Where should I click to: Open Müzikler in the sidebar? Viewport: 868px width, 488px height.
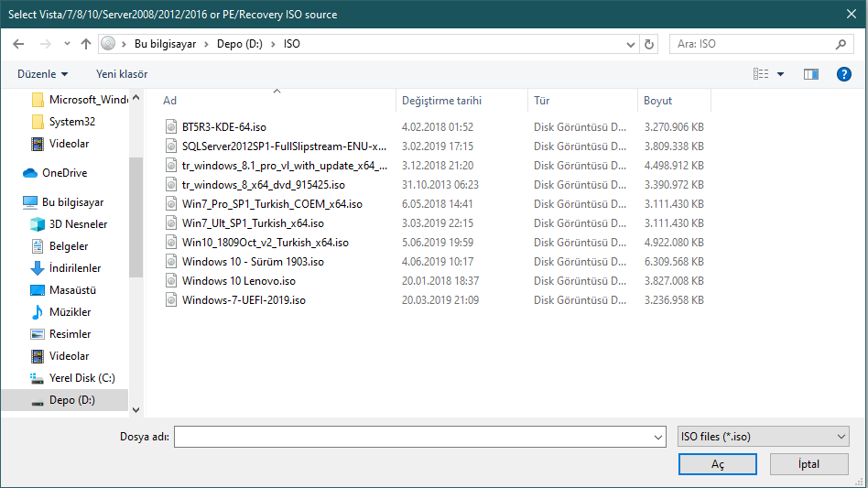tap(60, 312)
